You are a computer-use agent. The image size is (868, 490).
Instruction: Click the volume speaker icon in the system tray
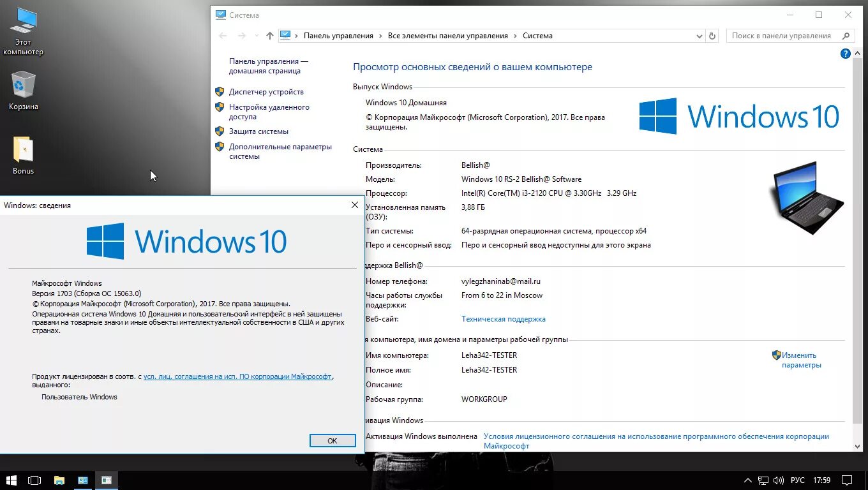779,480
